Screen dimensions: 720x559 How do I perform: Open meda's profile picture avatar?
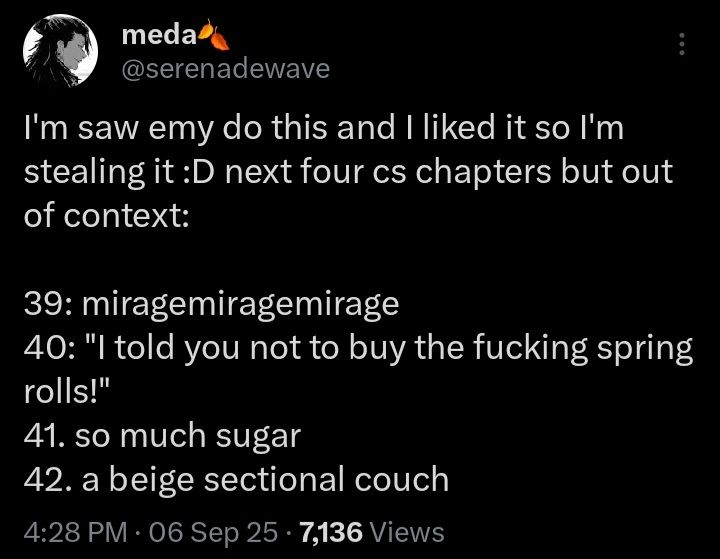60,51
